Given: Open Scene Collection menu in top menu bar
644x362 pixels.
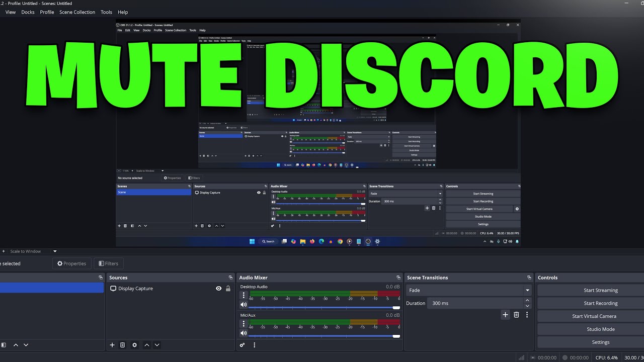Looking at the screenshot, I should (x=77, y=12).
